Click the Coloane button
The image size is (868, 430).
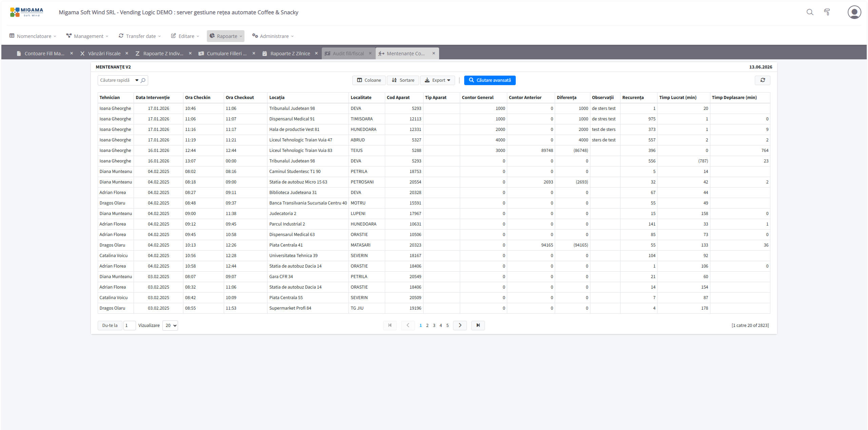tap(369, 80)
